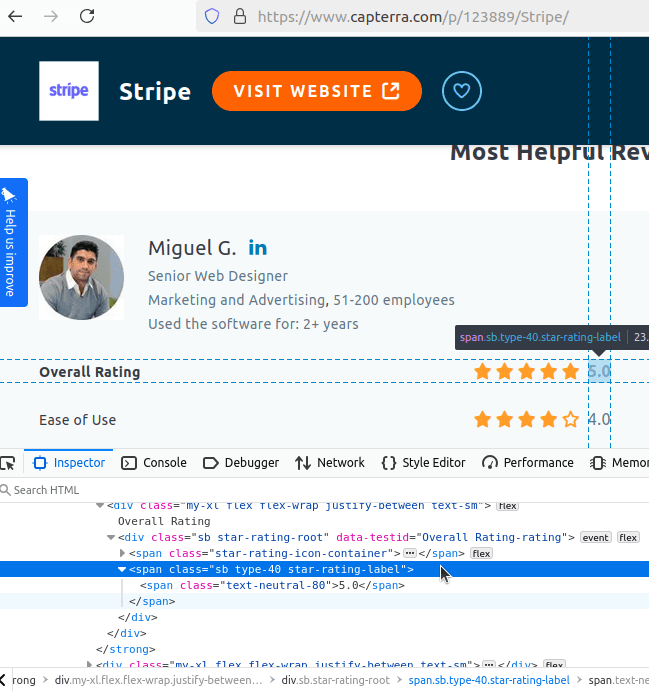Click the VISIT WEBSITE button
This screenshot has width=649, height=691.
pyautogui.click(x=317, y=91)
